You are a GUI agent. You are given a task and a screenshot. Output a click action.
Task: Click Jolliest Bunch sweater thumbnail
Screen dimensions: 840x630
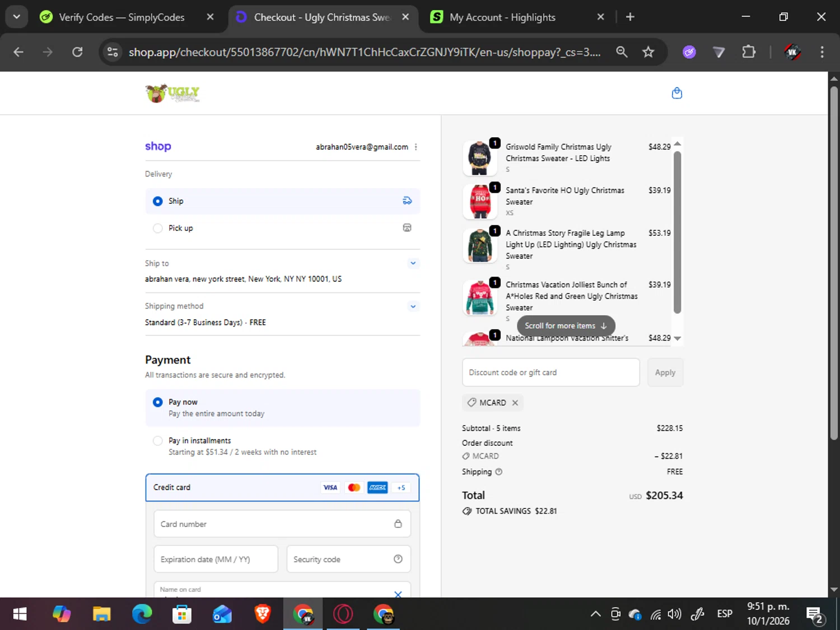pos(480,297)
